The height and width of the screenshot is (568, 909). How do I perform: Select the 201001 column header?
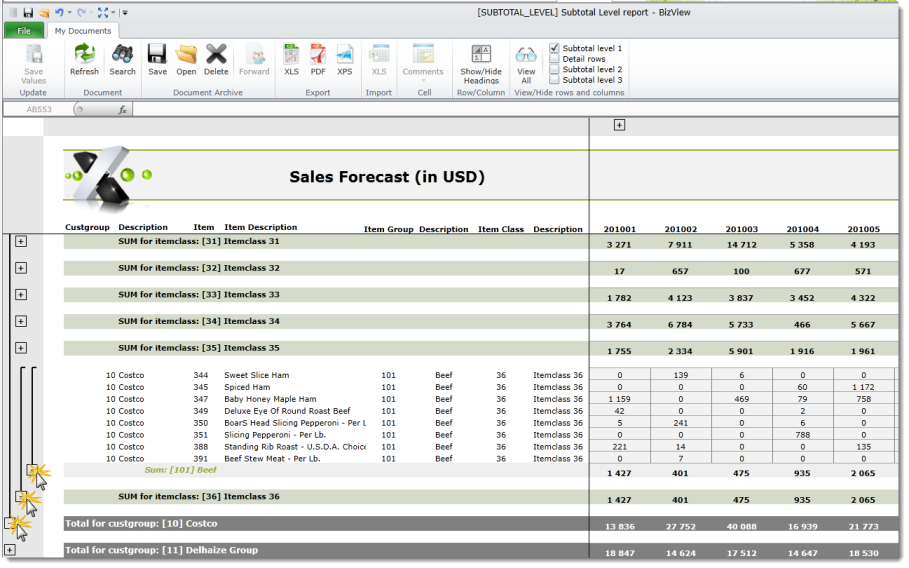619,229
